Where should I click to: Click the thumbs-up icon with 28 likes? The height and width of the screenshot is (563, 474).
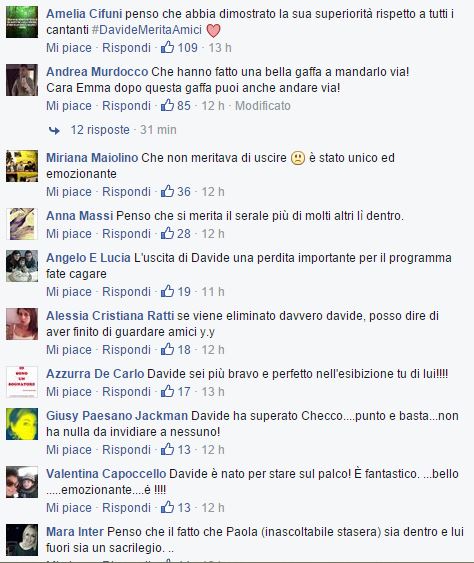167,233
